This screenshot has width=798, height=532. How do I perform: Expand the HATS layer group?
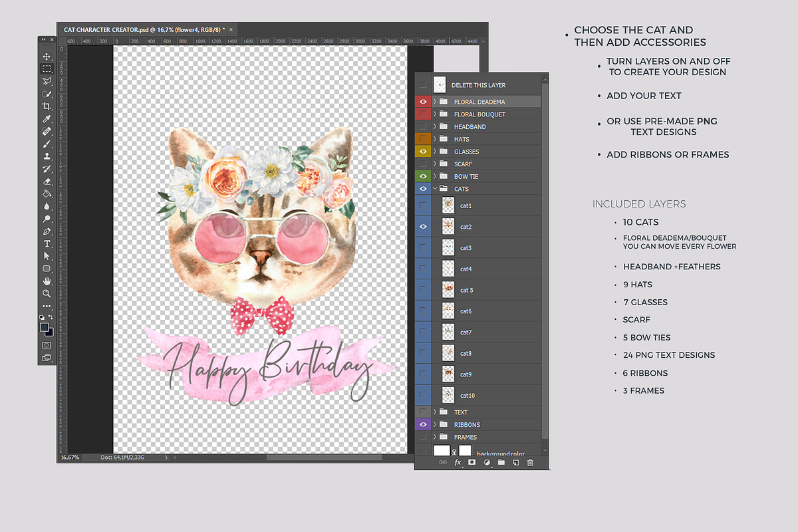pyautogui.click(x=434, y=139)
